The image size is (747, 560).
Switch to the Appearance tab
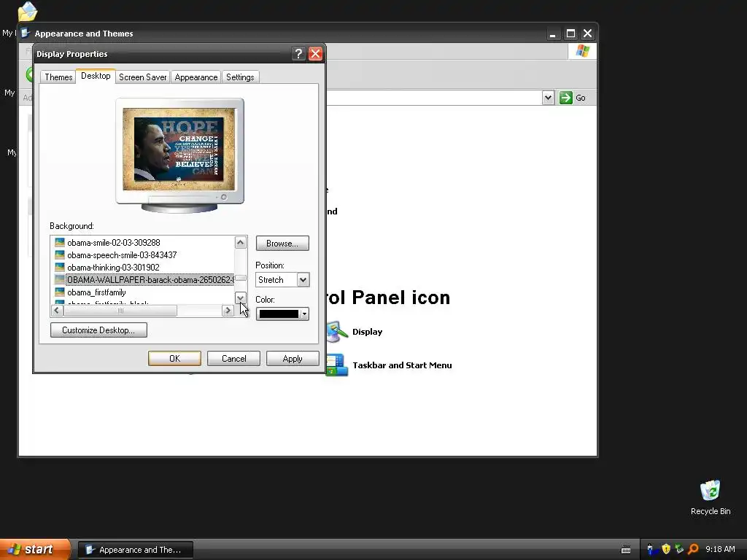[196, 77]
